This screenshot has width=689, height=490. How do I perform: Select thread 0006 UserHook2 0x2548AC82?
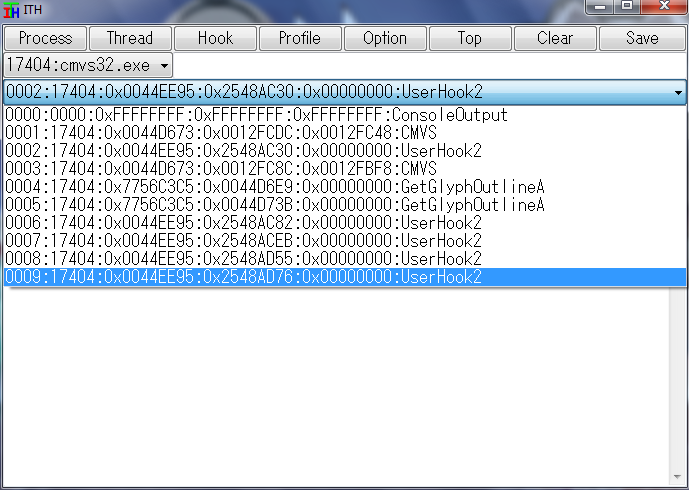(x=345, y=223)
